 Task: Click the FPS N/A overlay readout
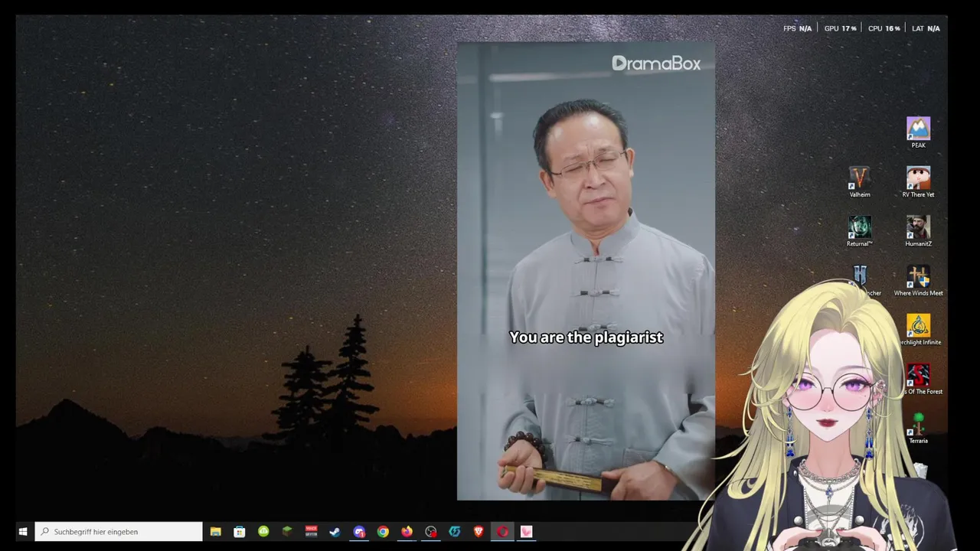point(797,28)
